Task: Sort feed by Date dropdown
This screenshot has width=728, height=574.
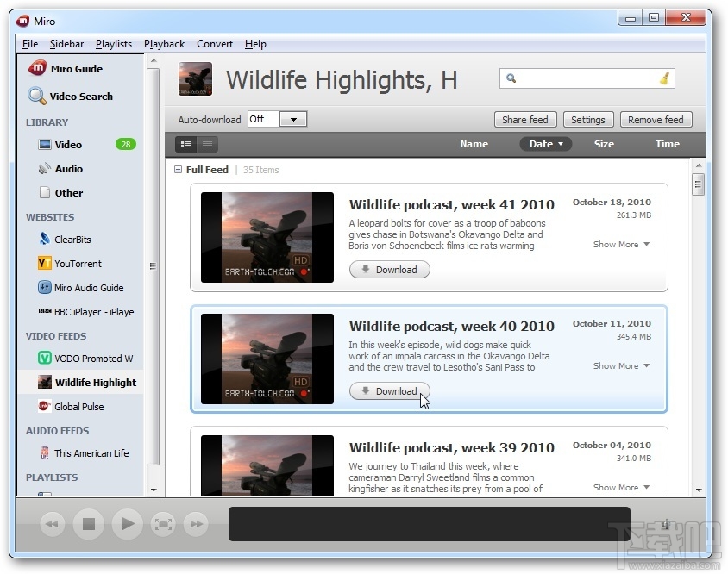Action: tap(545, 144)
